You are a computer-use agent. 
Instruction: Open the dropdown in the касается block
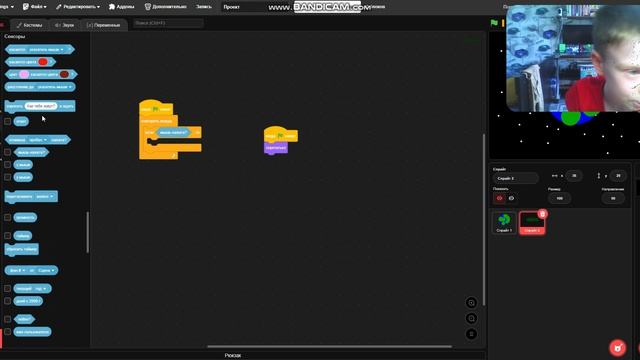tap(46, 49)
